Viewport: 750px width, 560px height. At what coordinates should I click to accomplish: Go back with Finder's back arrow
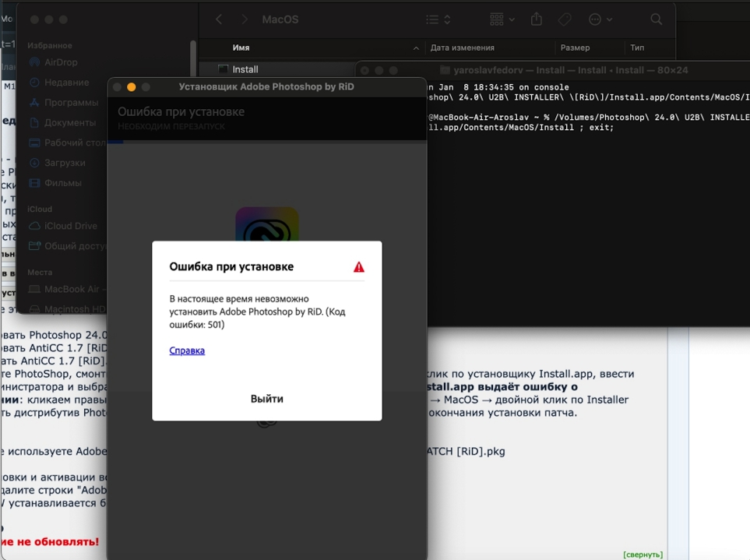[219, 19]
